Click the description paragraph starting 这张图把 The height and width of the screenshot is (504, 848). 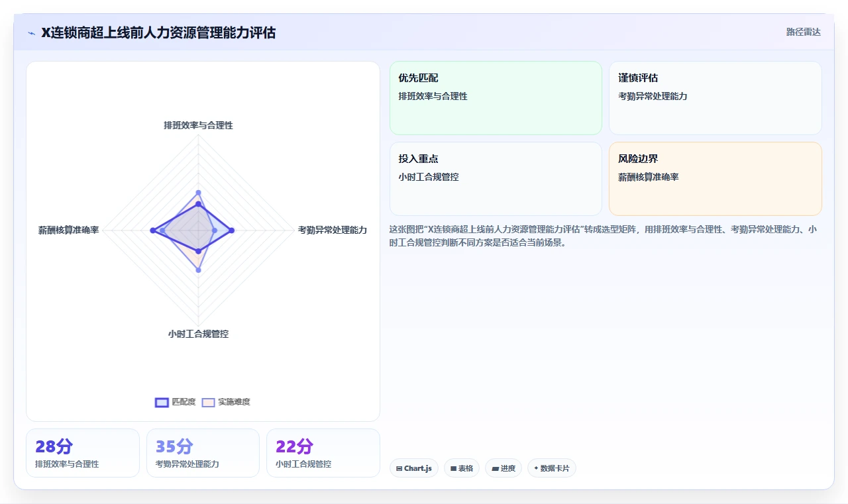click(x=603, y=236)
